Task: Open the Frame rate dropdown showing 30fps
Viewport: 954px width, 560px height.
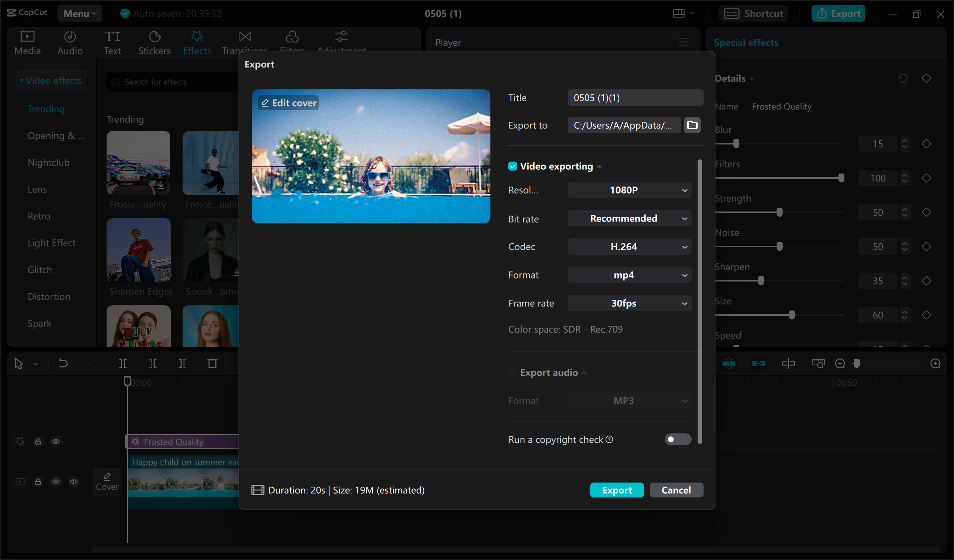Action: 629,303
